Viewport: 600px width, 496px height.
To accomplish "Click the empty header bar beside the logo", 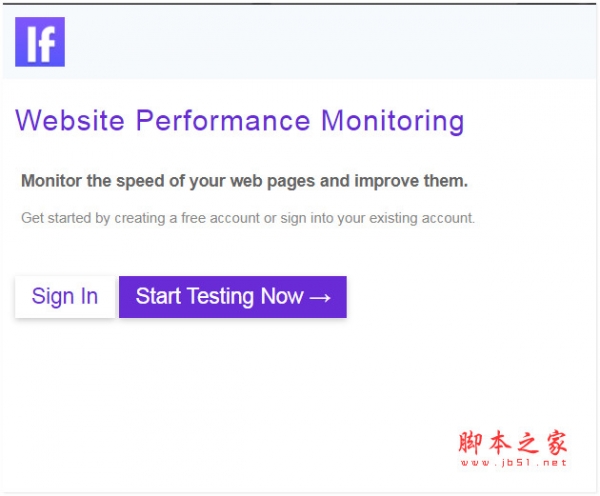I will [330, 42].
